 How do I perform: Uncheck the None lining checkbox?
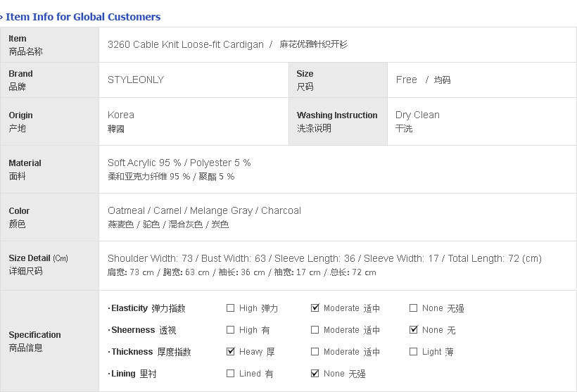tap(315, 374)
